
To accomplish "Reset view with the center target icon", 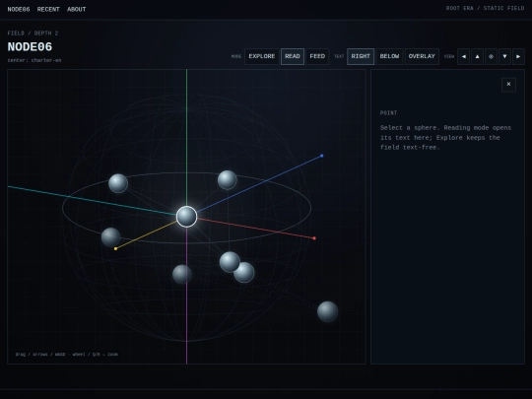I will [491, 57].
